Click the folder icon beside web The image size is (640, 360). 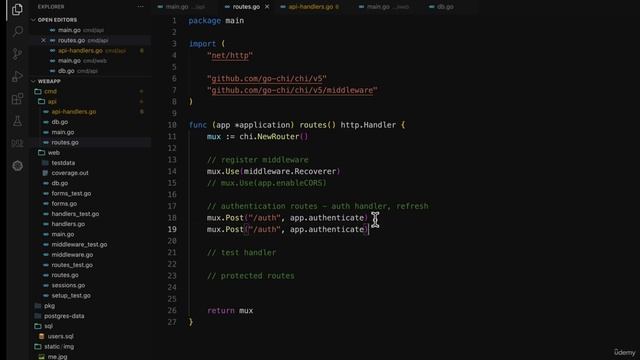(41, 153)
